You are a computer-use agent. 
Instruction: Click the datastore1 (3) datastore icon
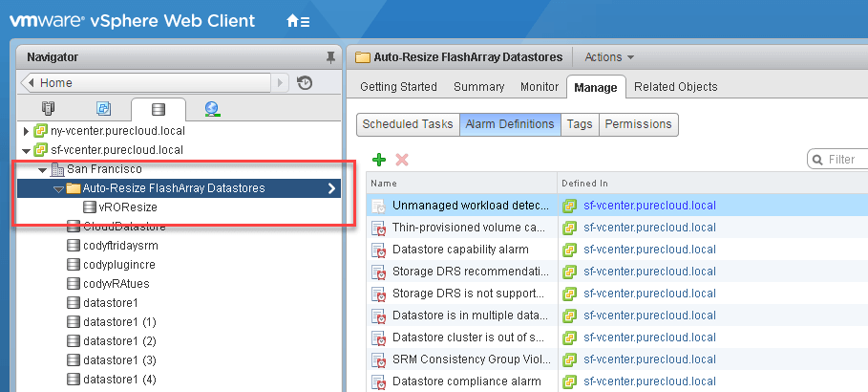click(74, 360)
